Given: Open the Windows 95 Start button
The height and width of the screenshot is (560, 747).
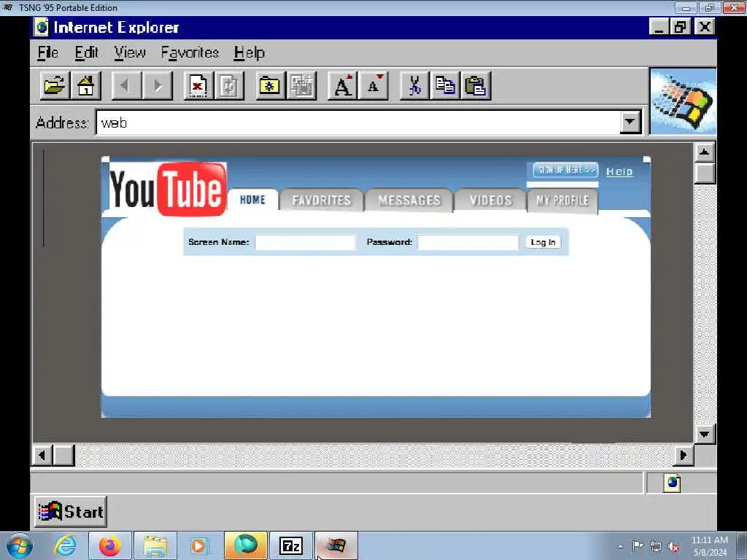Looking at the screenshot, I should (x=71, y=512).
